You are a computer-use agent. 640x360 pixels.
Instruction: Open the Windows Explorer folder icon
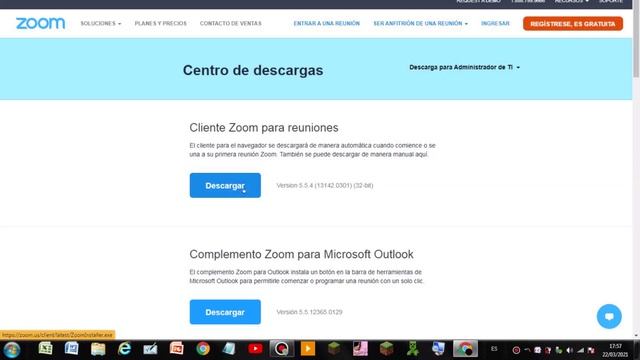98,349
